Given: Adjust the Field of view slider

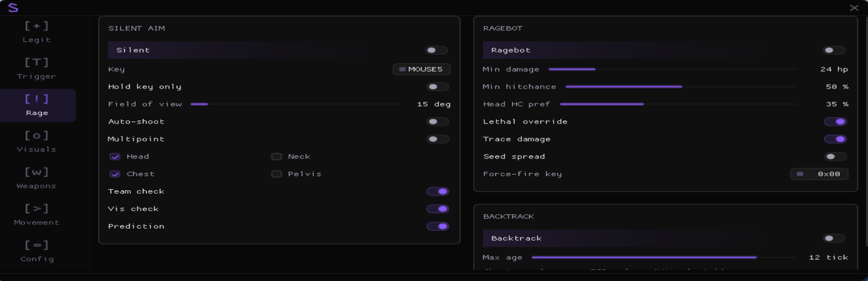Looking at the screenshot, I should coord(295,104).
